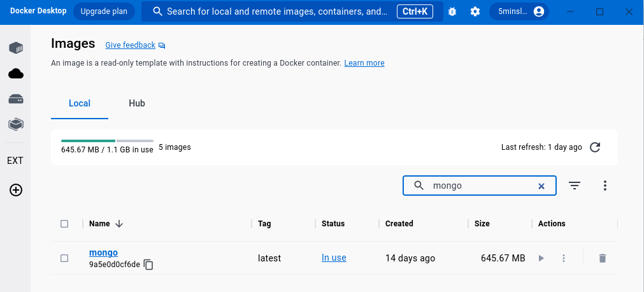The height and width of the screenshot is (292, 644).
Task: Refresh the images list
Action: (595, 147)
